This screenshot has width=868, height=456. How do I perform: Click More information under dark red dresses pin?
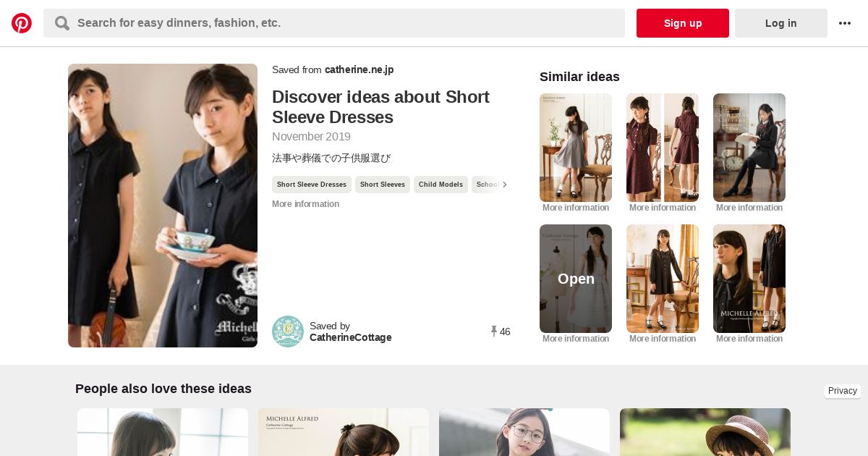point(663,208)
